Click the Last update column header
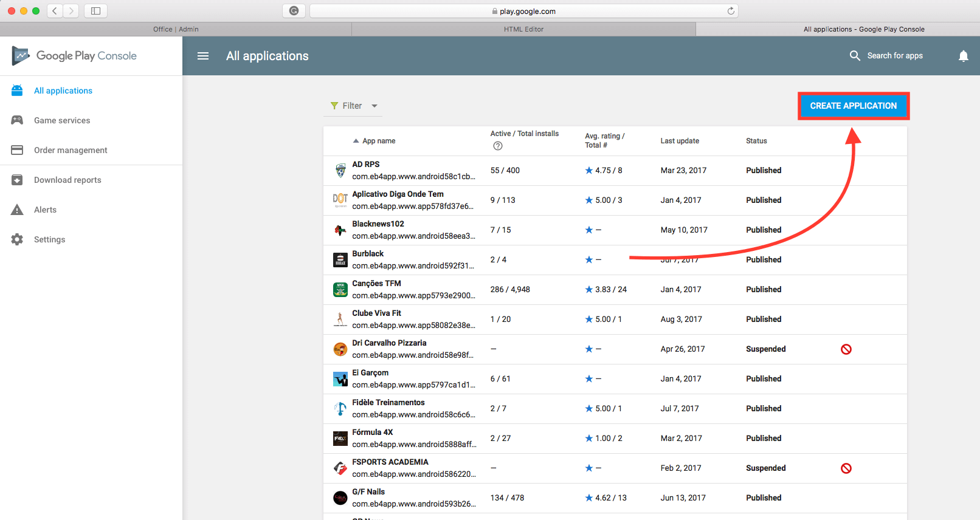Screen dimensions: 980x520 tap(680, 141)
